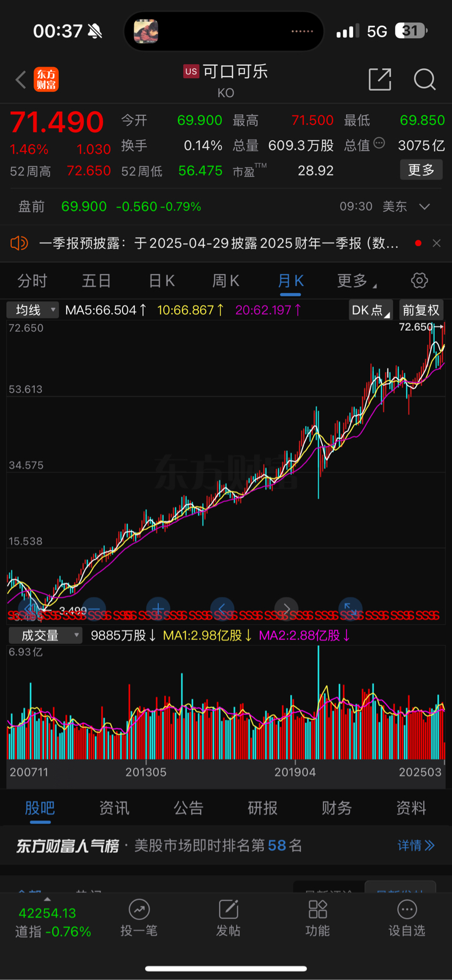Dismiss the quarterly report notice
Screen dimensions: 452x980
click(436, 243)
